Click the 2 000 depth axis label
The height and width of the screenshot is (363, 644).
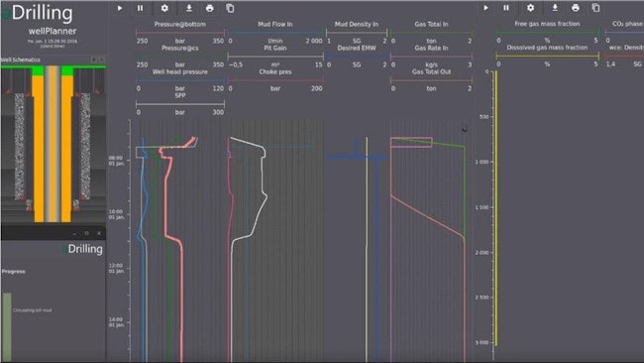(482, 253)
